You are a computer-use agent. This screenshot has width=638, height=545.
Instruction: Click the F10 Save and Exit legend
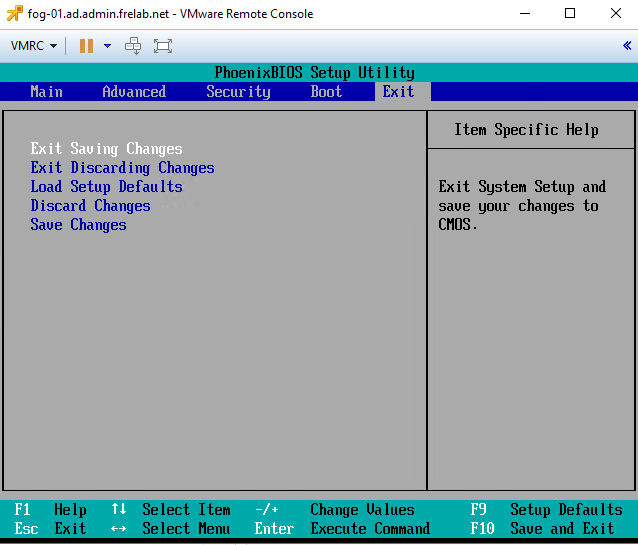(542, 529)
